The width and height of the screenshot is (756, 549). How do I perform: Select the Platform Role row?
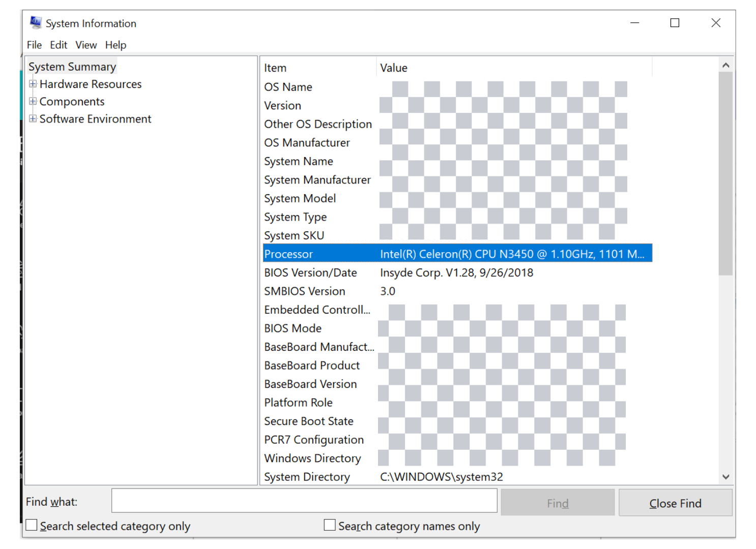click(457, 402)
